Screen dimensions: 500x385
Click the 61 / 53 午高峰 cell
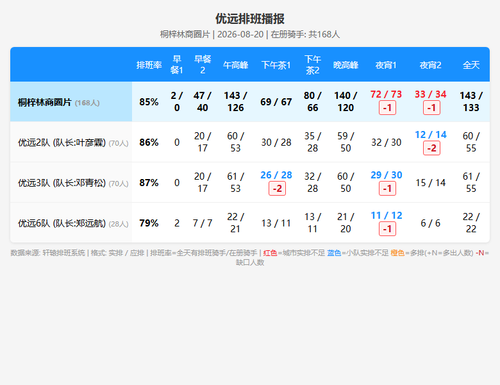click(x=235, y=182)
